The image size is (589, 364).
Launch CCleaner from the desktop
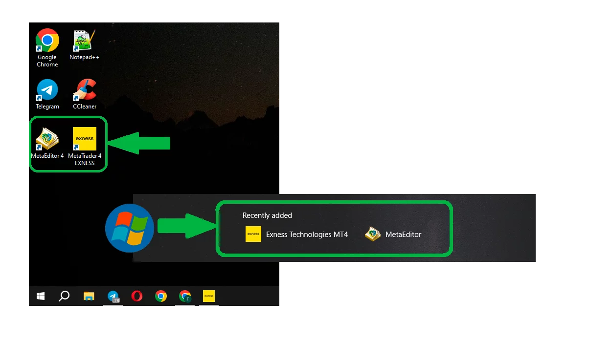click(85, 91)
